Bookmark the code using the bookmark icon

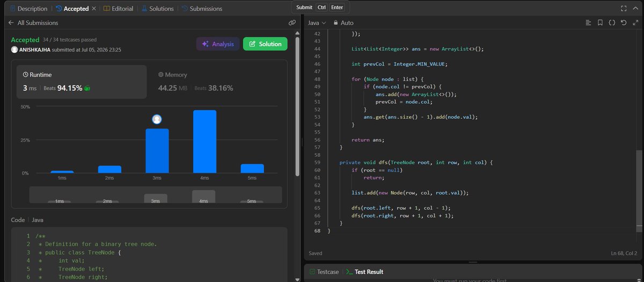(600, 23)
